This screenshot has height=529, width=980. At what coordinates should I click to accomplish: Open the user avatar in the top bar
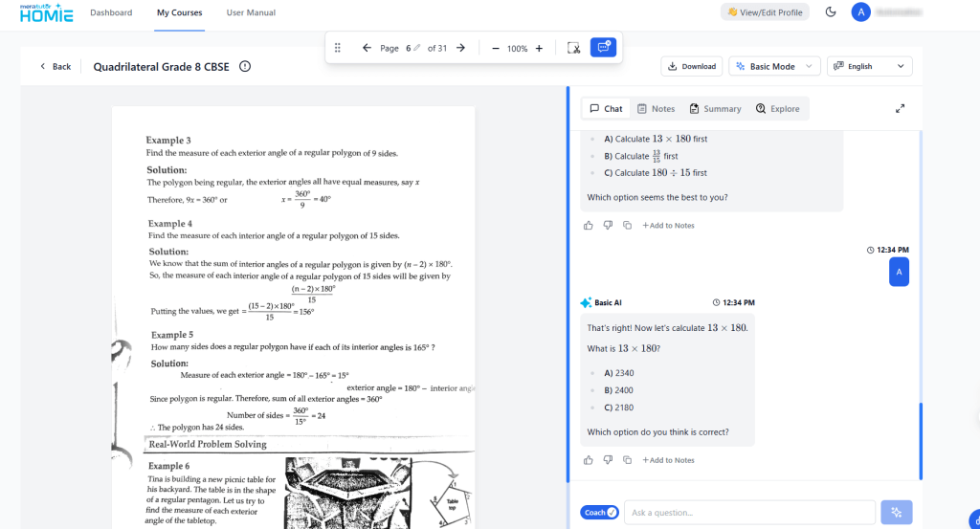(860, 11)
